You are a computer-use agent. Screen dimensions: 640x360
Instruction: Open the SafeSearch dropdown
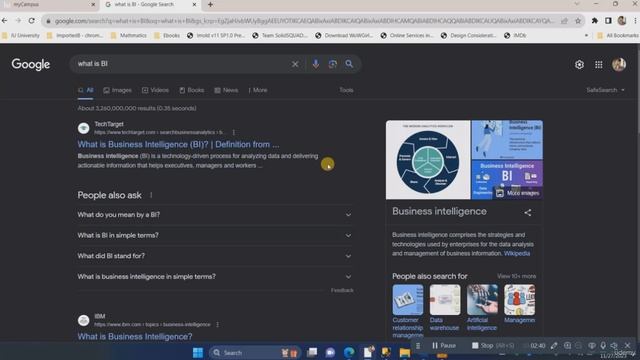click(605, 90)
